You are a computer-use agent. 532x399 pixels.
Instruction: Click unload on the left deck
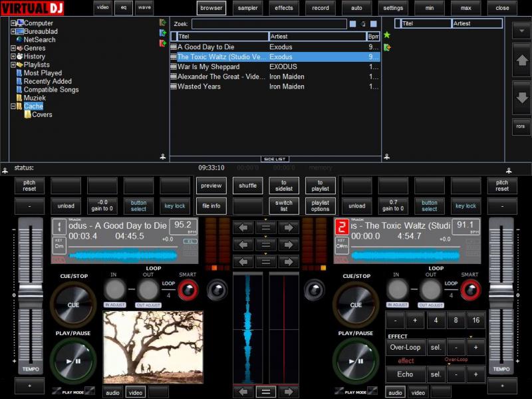(66, 206)
